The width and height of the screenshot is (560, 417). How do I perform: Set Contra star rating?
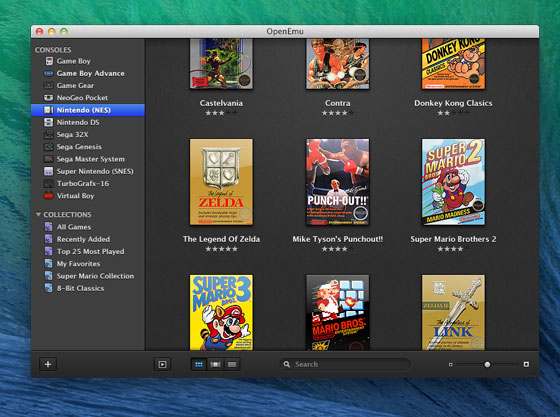pyautogui.click(x=338, y=113)
